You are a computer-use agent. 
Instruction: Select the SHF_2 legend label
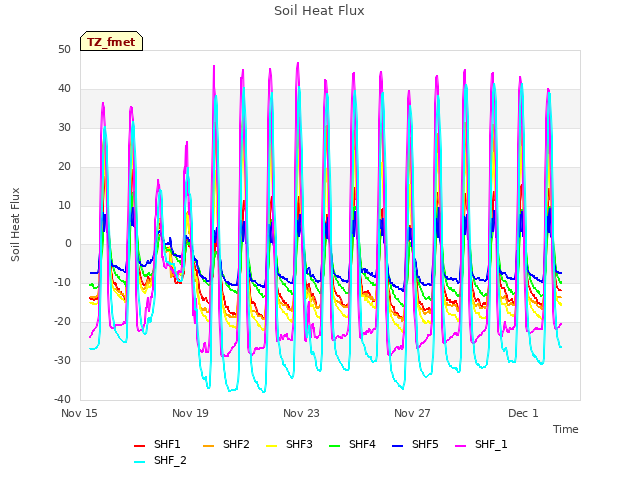click(x=170, y=460)
